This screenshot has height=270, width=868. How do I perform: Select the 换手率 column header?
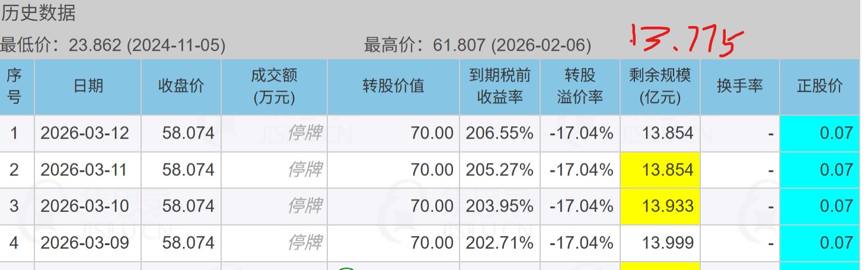pyautogui.click(x=739, y=86)
